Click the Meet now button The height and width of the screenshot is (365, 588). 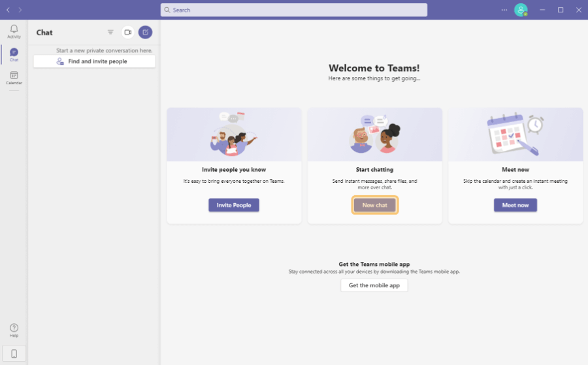pos(515,205)
